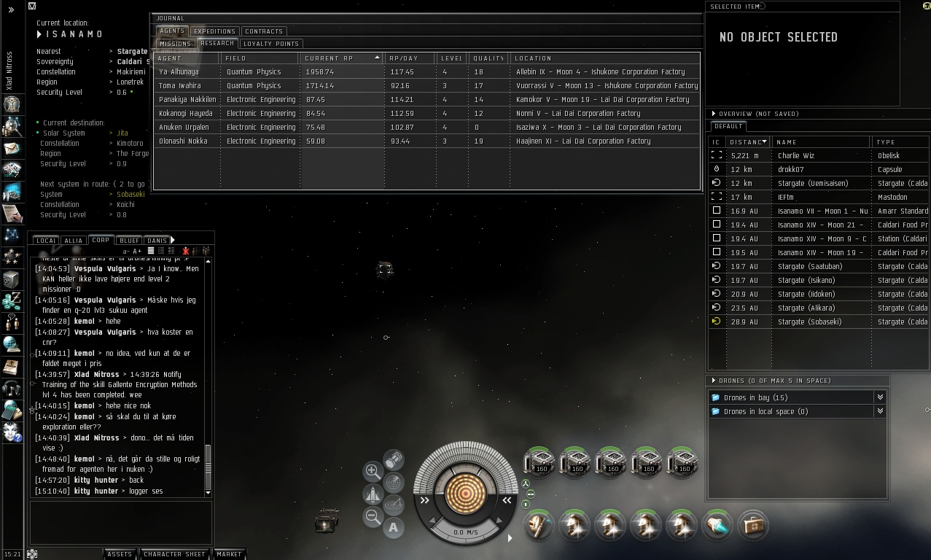
Task: Expand Neocom with top-left double arrow
Action: [x=11, y=10]
